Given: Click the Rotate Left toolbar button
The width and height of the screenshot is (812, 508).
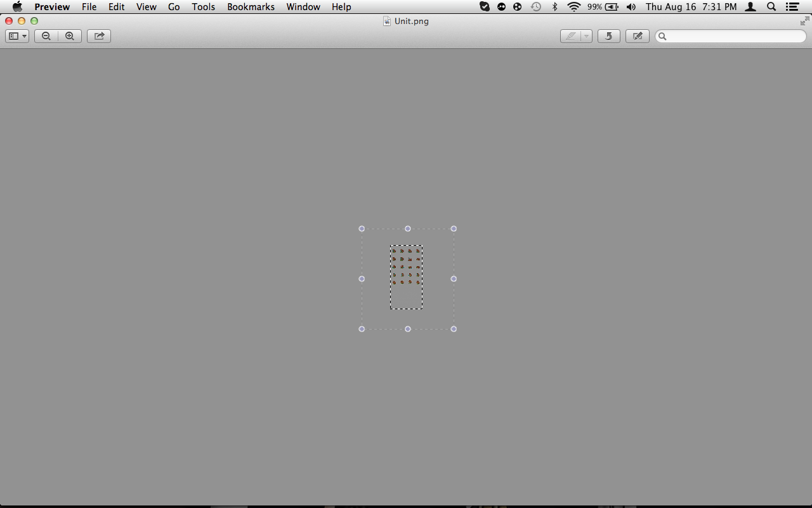Looking at the screenshot, I should 609,36.
